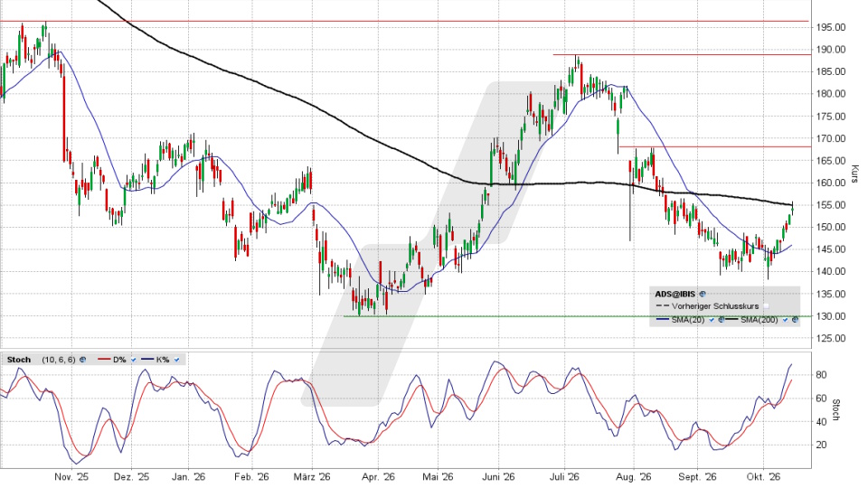Click the Aug. '26 date axis label
Viewport: 868px width, 488px height.
coord(634,477)
